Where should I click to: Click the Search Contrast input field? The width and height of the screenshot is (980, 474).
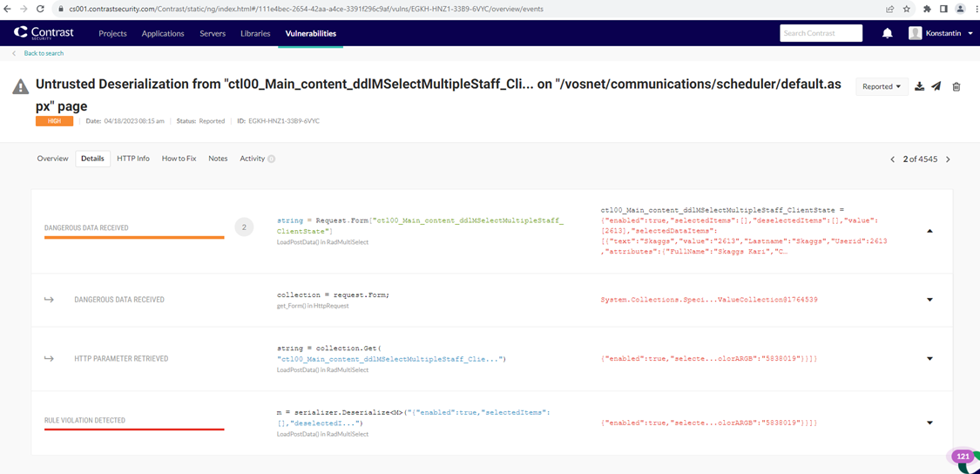(821, 33)
